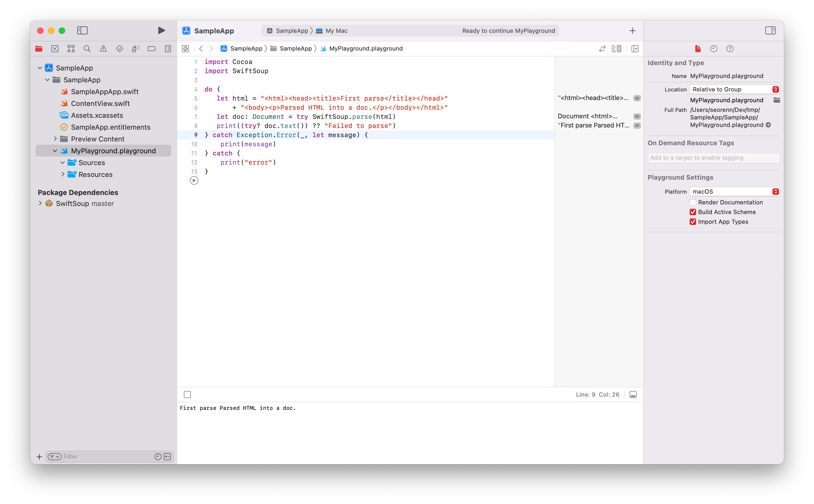Open the Platform macOS dropdown
The width and height of the screenshot is (814, 504).
pyautogui.click(x=734, y=192)
